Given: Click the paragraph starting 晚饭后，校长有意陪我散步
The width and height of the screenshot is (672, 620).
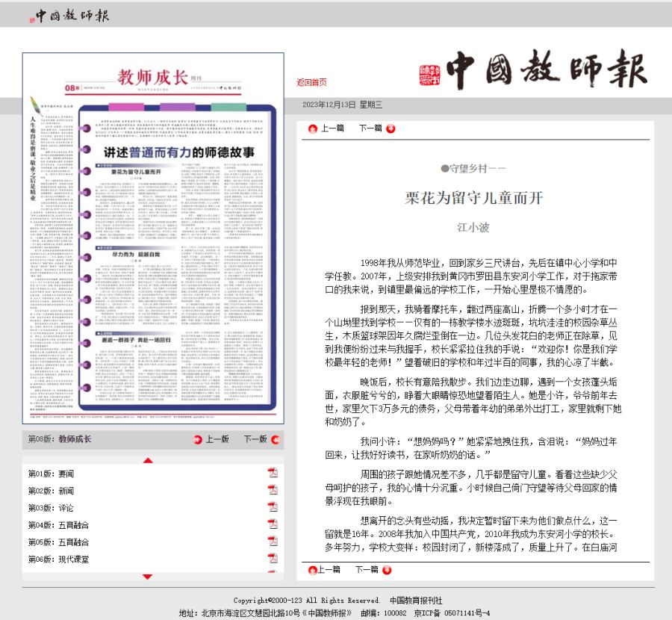Looking at the screenshot, I should [473, 402].
